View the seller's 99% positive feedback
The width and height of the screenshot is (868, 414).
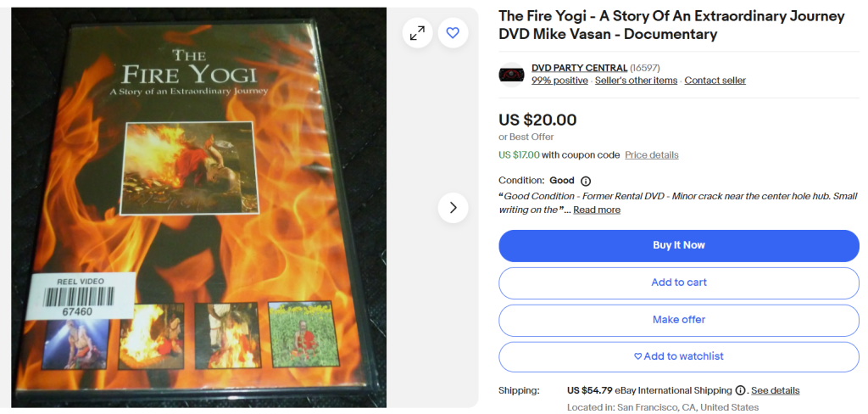click(x=559, y=81)
